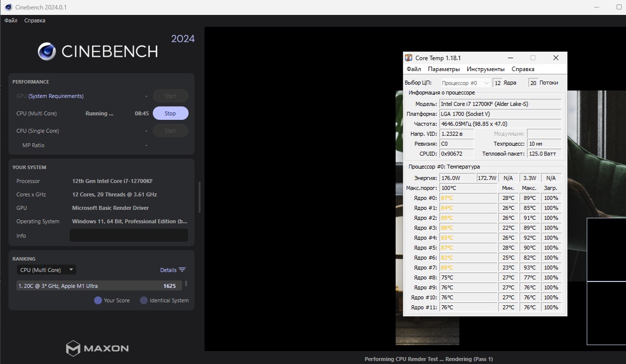
Task: Close the Core Temp window
Action: [556, 58]
